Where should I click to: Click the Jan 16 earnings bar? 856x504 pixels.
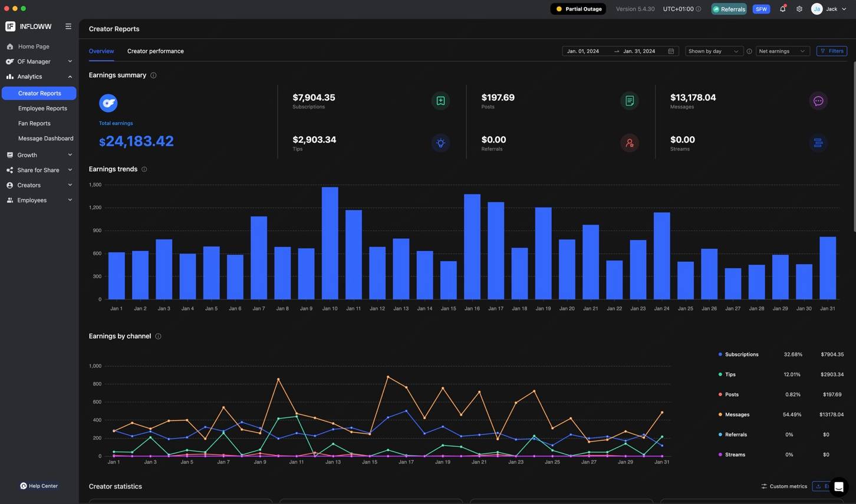pos(472,247)
